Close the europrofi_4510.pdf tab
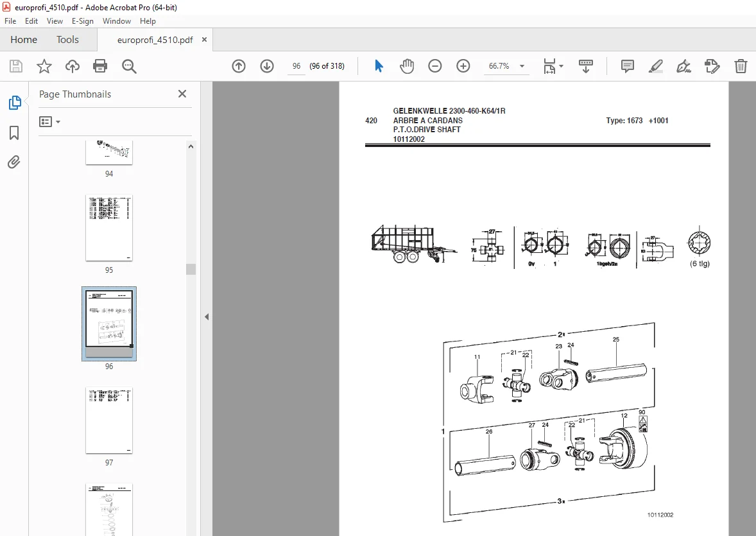756x536 pixels. [x=205, y=40]
